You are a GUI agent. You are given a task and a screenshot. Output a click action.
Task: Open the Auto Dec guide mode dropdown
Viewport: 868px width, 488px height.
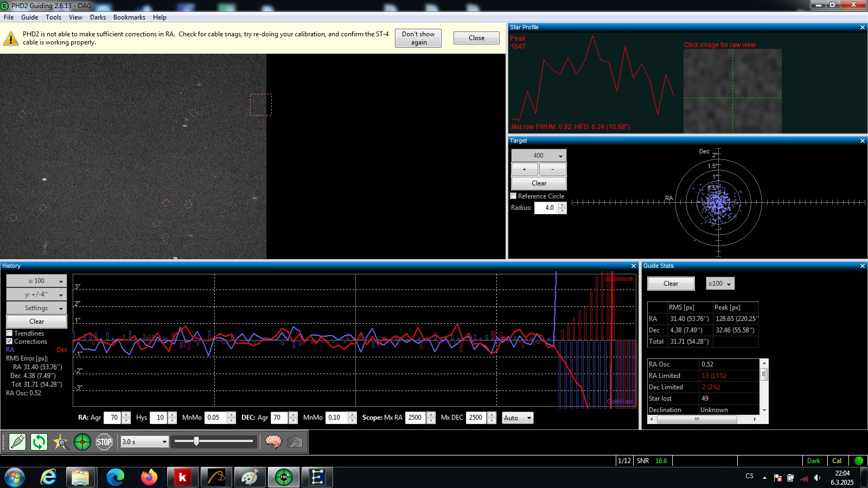click(518, 418)
